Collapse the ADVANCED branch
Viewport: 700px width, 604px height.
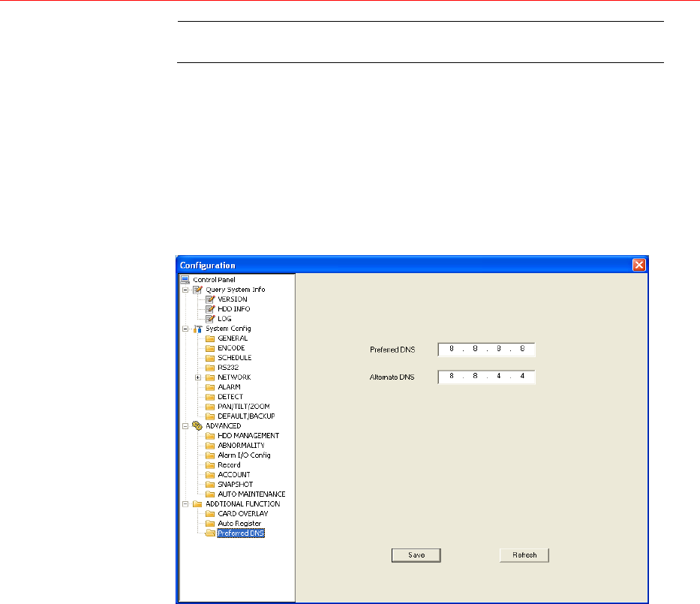pyautogui.click(x=185, y=426)
